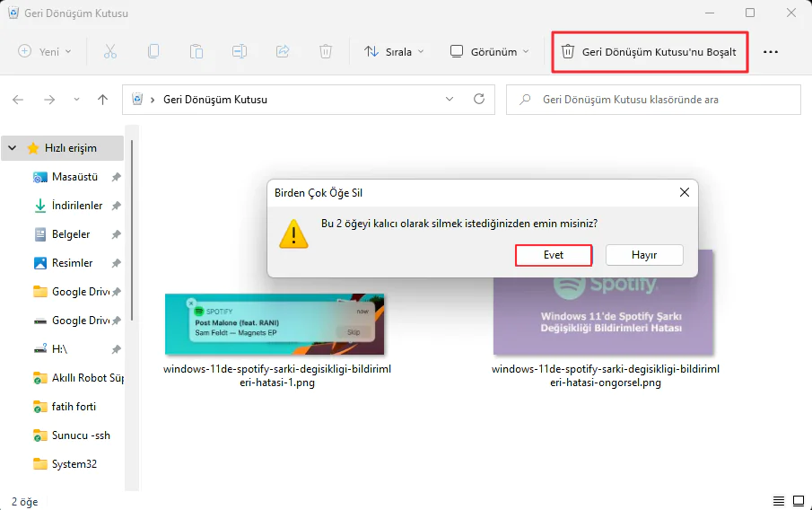The width and height of the screenshot is (812, 510).
Task: Select the spotify hatasi-1.png thumbnail
Action: click(x=275, y=324)
